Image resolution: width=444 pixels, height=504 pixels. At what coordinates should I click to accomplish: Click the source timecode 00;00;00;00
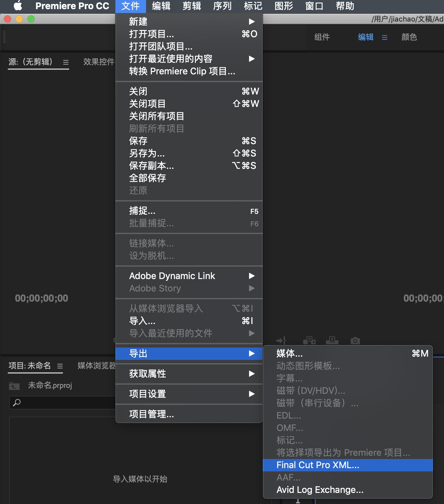click(42, 298)
